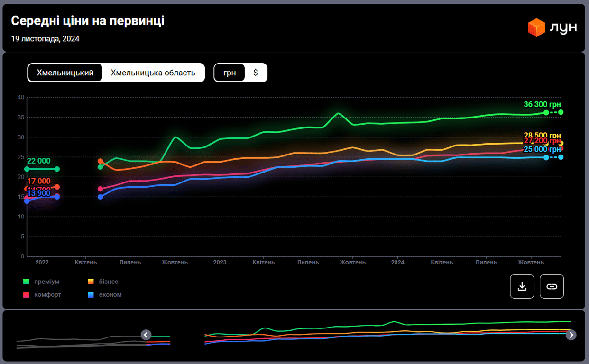Copy the chart link via chain icon
589x364 pixels.
552,286
